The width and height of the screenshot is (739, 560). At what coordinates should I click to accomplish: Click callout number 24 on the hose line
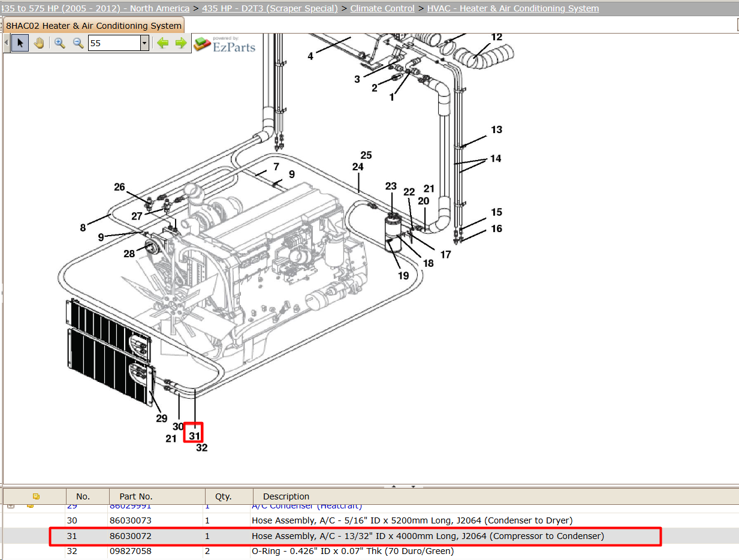point(358,167)
